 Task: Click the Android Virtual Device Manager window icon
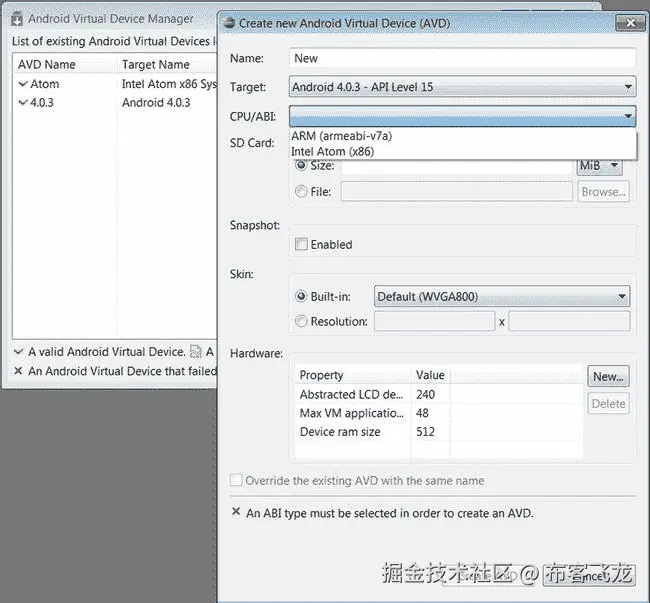(17, 19)
